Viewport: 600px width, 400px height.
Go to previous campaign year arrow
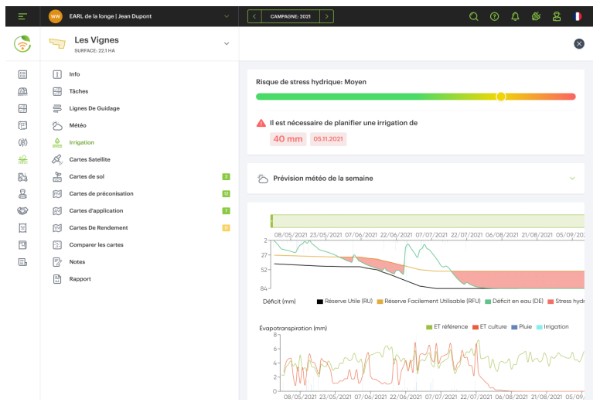click(254, 16)
